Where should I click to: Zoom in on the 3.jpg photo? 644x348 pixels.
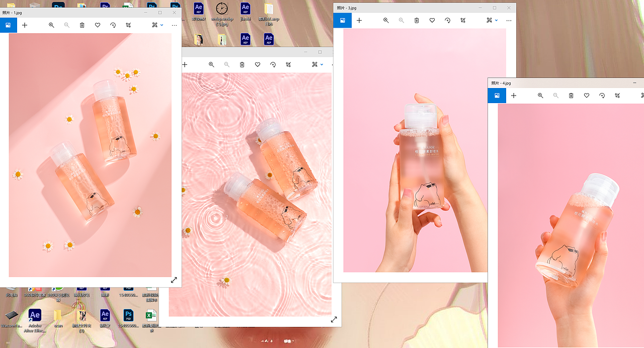[x=386, y=20]
